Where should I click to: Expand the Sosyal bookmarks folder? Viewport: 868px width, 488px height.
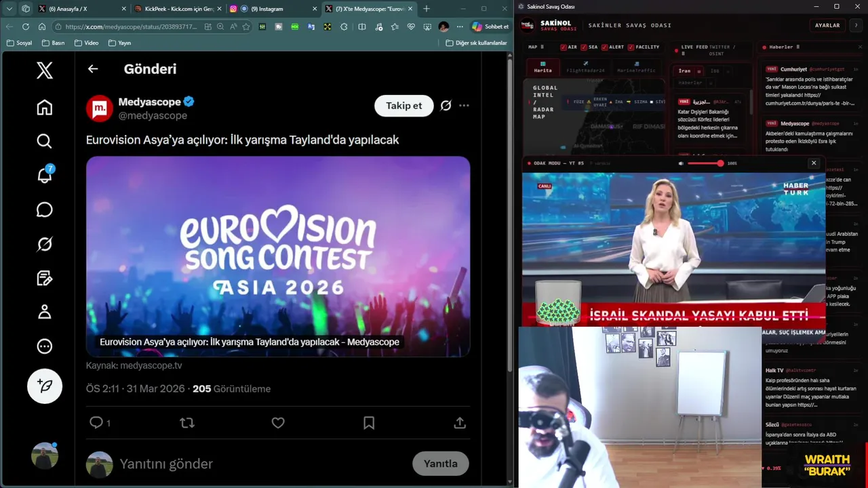pos(19,43)
